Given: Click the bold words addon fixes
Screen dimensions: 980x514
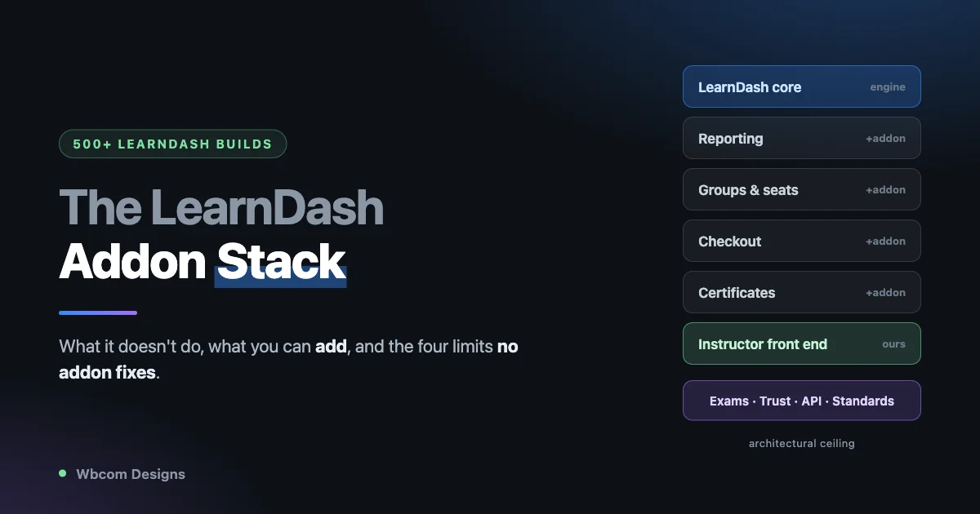Looking at the screenshot, I should (107, 374).
